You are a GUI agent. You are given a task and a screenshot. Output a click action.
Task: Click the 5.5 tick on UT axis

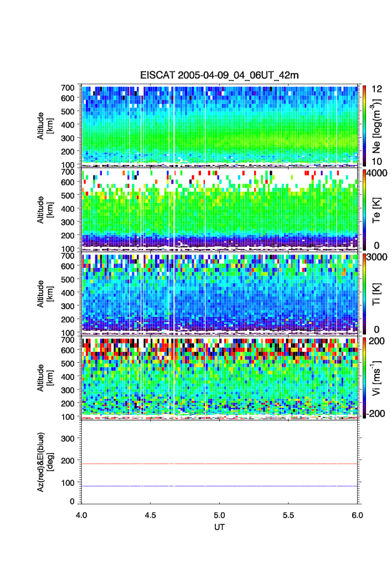point(288,514)
